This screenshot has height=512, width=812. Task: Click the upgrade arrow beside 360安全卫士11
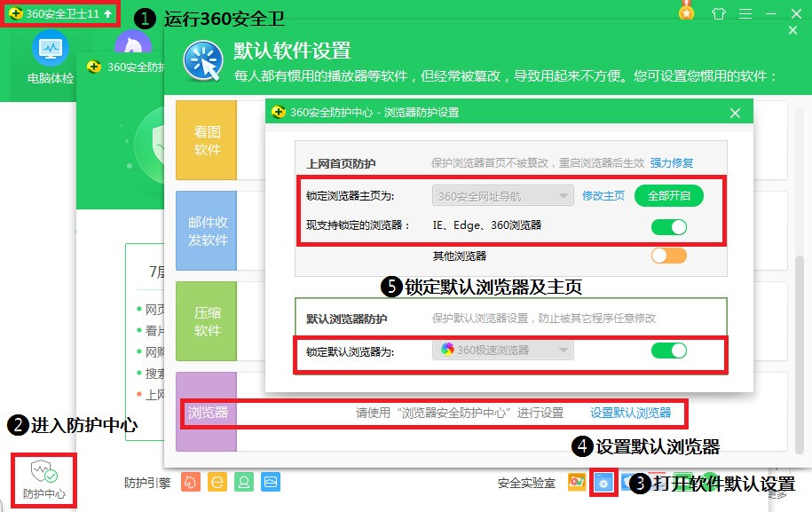click(x=107, y=13)
